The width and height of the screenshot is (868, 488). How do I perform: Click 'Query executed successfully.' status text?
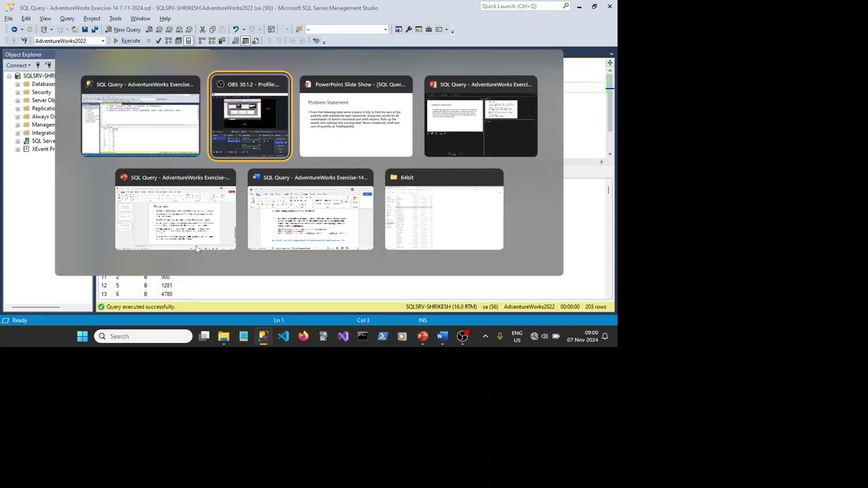[140, 307]
